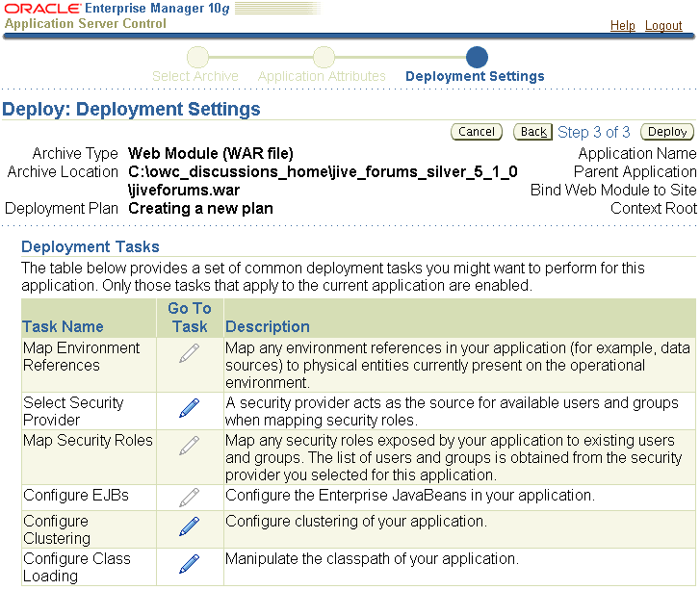
Task: Click the Select Archive step circle
Action: click(197, 57)
